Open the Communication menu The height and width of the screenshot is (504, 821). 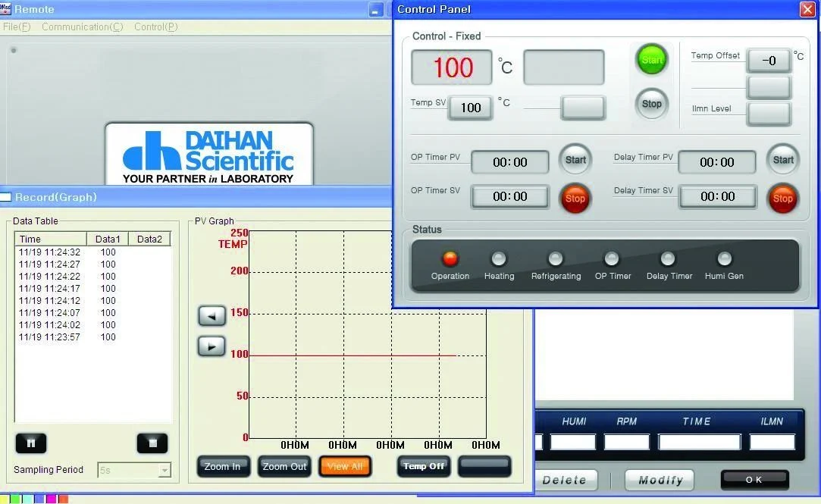[82, 27]
